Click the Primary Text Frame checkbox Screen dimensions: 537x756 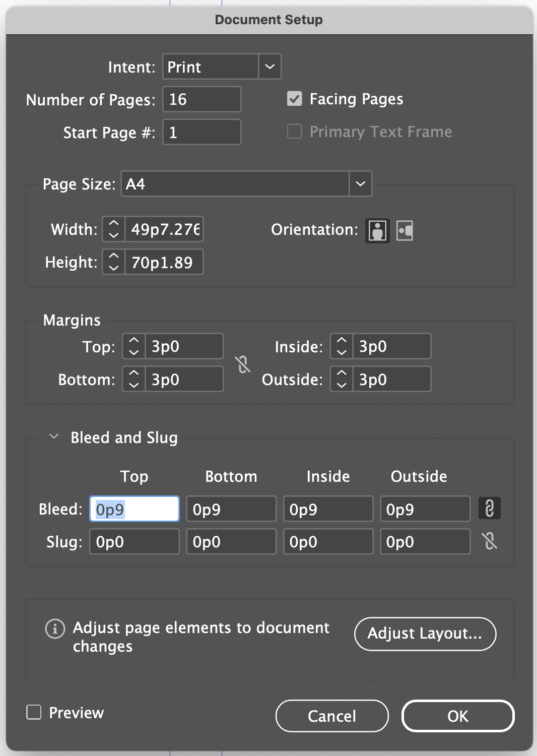295,132
